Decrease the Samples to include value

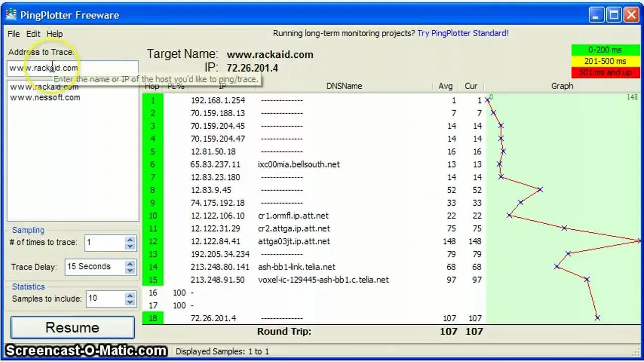[x=130, y=302]
